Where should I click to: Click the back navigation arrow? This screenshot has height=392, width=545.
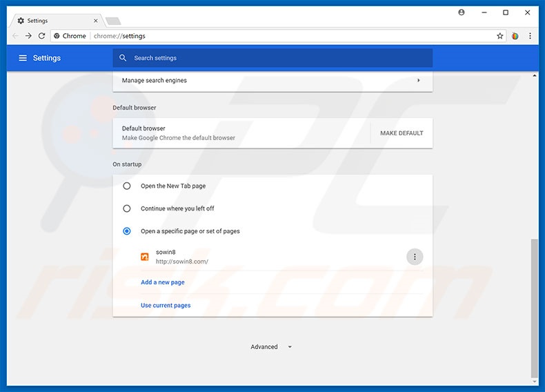coord(15,36)
